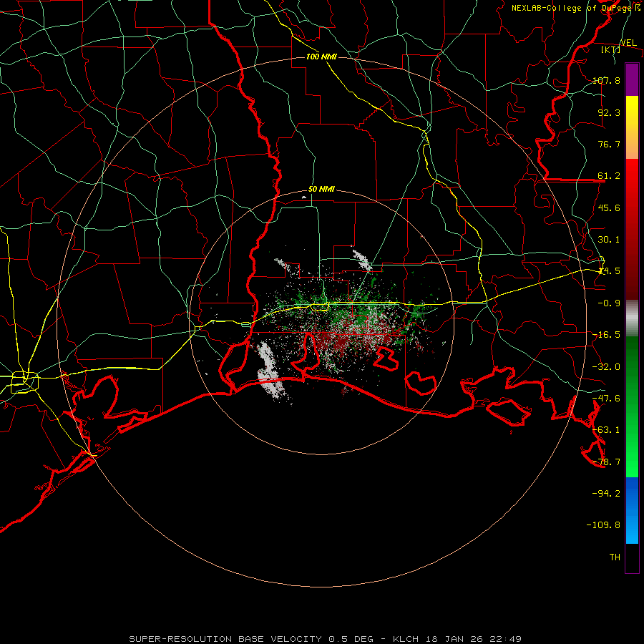Click the 18 JAN 26 date in caption
644x644 pixels.
(455, 639)
